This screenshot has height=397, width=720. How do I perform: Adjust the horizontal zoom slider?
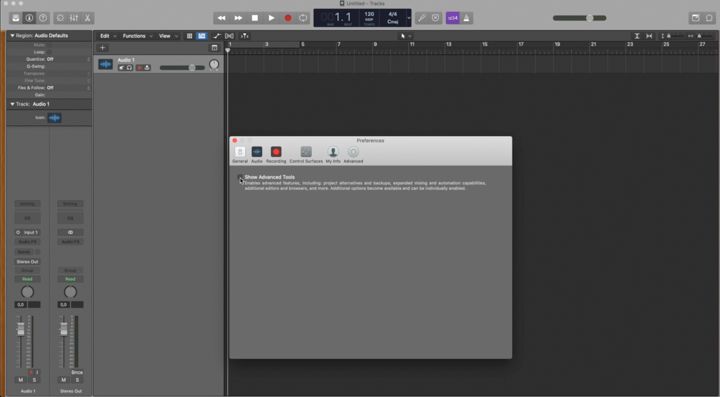coord(701,36)
